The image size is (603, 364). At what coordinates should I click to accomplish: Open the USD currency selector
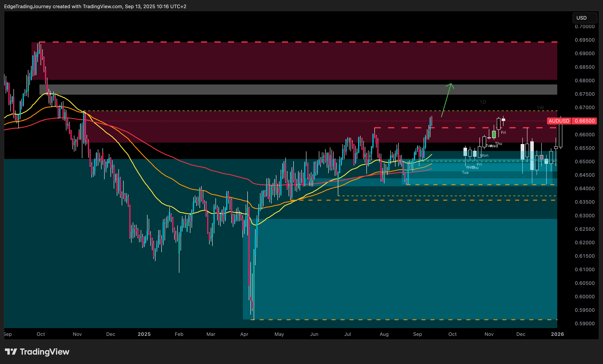(585, 18)
